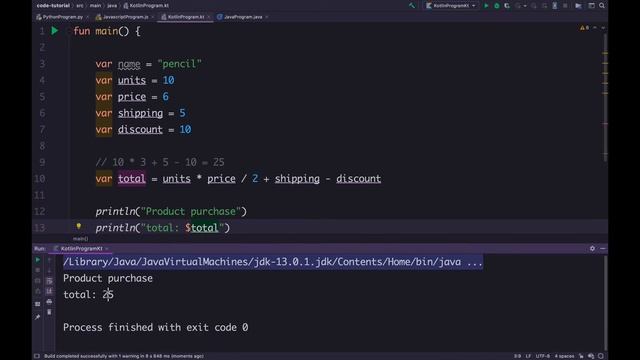Click the code-tutorial breadcrumb

pos(53,6)
